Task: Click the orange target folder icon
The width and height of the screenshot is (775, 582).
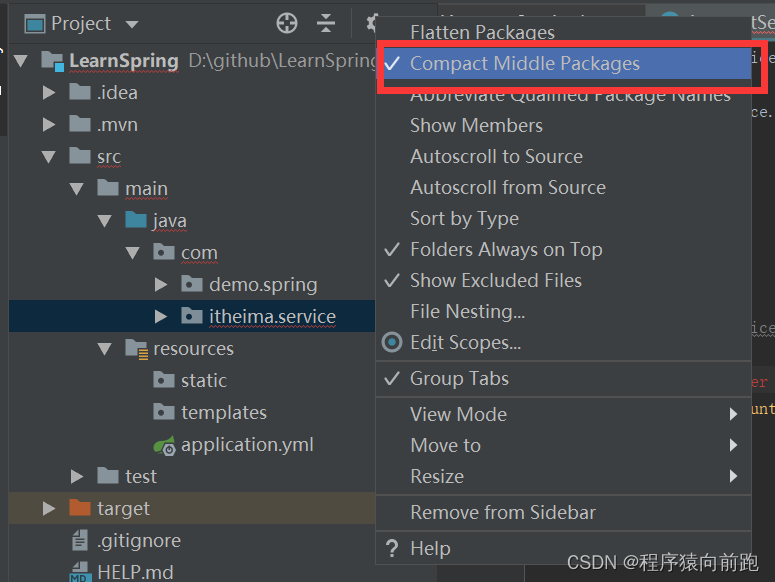Action: coord(80,508)
